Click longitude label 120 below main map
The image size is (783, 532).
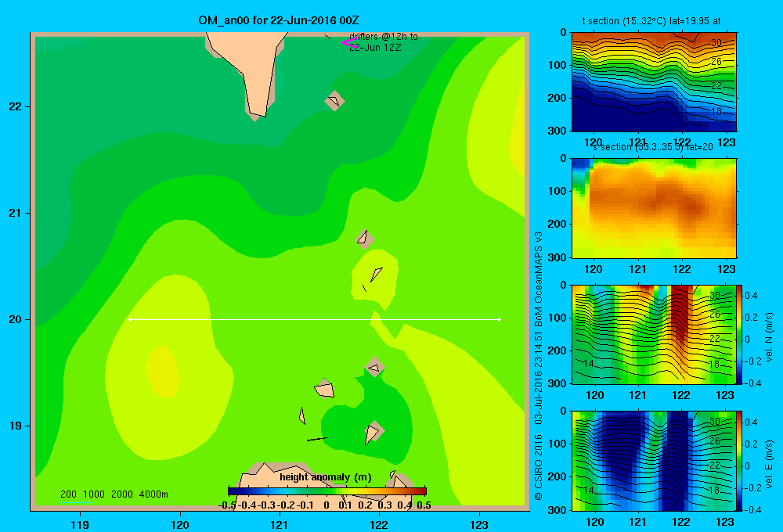pos(180,524)
